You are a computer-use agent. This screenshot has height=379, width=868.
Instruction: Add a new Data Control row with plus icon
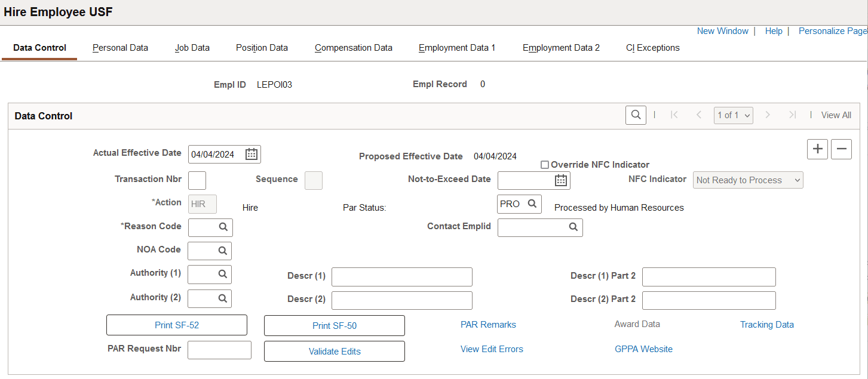(x=817, y=149)
